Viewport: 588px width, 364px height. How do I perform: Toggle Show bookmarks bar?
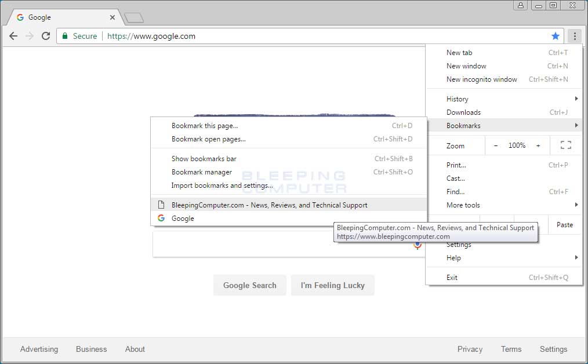[x=289, y=159]
